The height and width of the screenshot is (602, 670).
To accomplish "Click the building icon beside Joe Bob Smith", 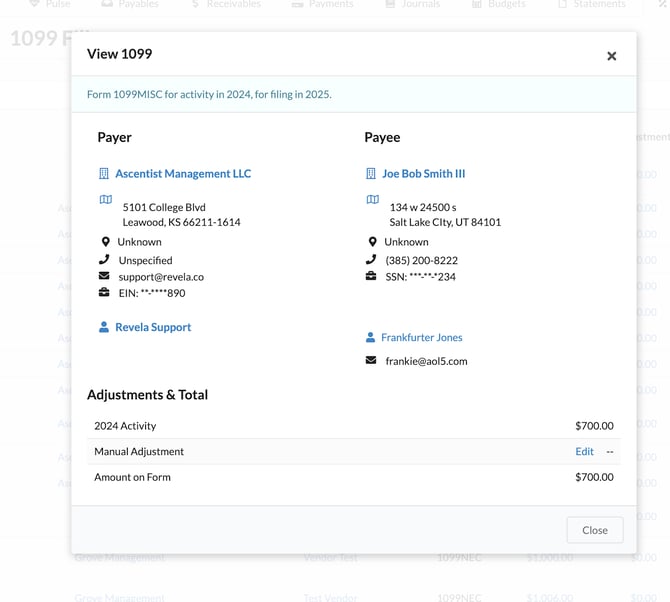I will 371,174.
